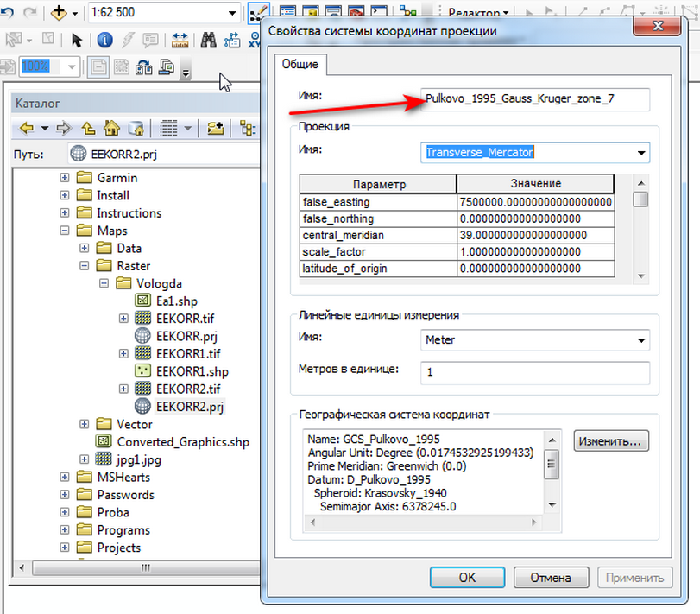Select the EEKORR.prj file
700x614 pixels.
click(x=186, y=336)
